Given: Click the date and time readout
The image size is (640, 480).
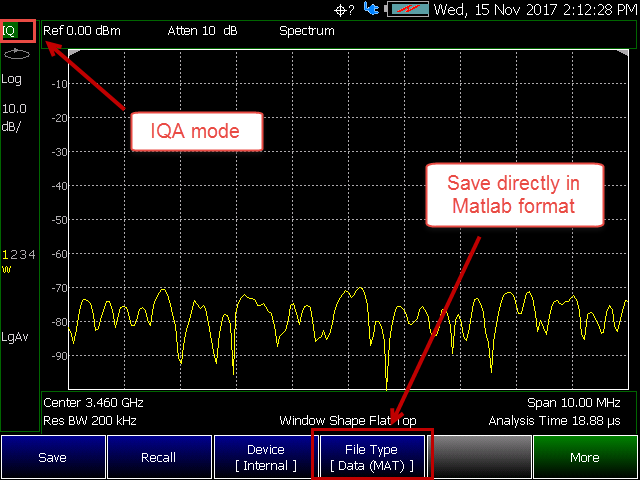Looking at the screenshot, I should pos(536,9).
